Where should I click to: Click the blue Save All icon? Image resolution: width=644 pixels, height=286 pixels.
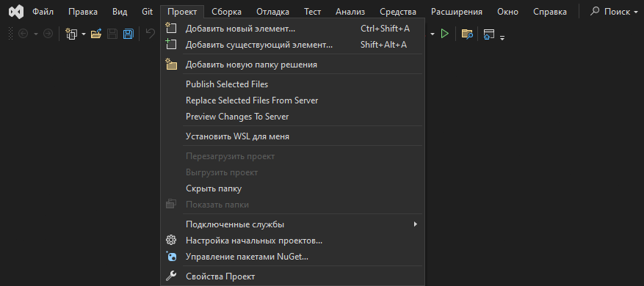click(129, 34)
